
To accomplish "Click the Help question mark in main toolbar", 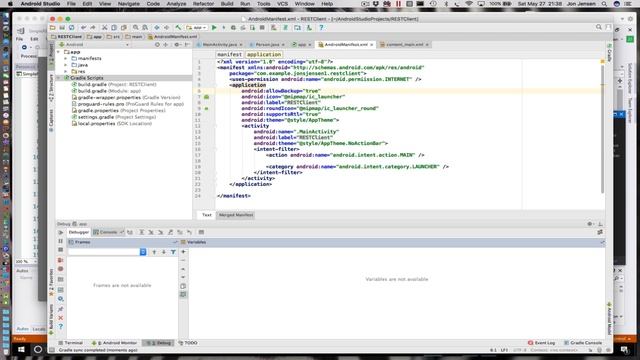I will pos(321,28).
